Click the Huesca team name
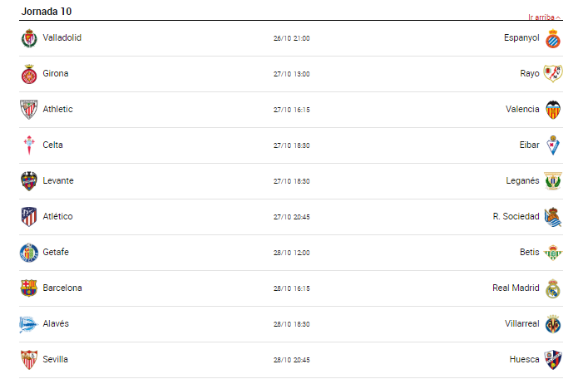 524,359
